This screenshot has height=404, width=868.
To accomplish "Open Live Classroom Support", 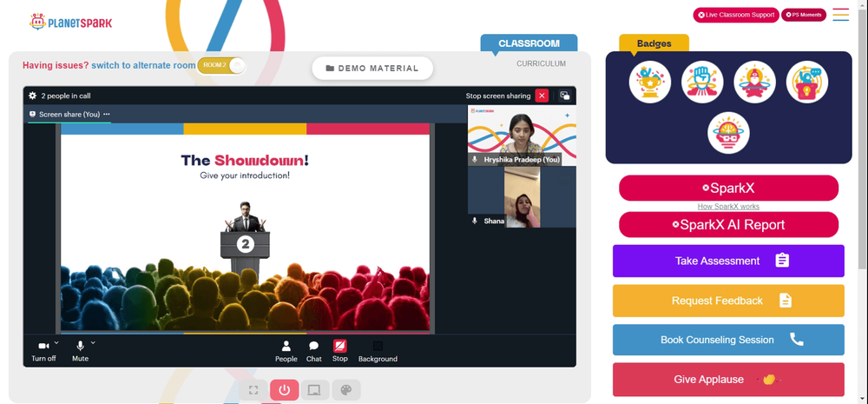I will [x=736, y=15].
